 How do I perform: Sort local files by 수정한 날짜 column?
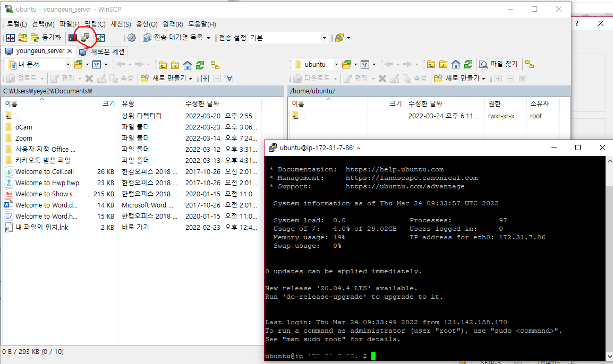click(222, 103)
